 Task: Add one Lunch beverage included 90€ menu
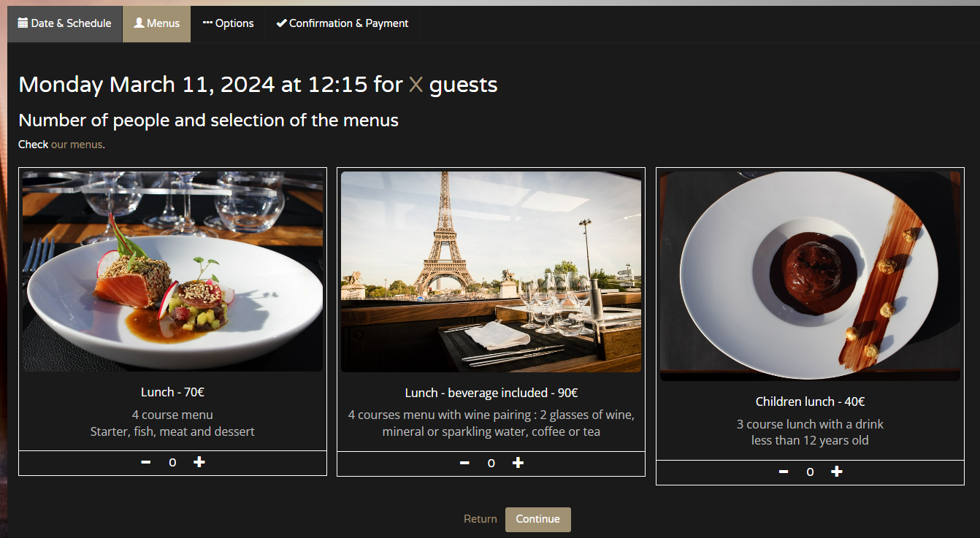(x=518, y=463)
